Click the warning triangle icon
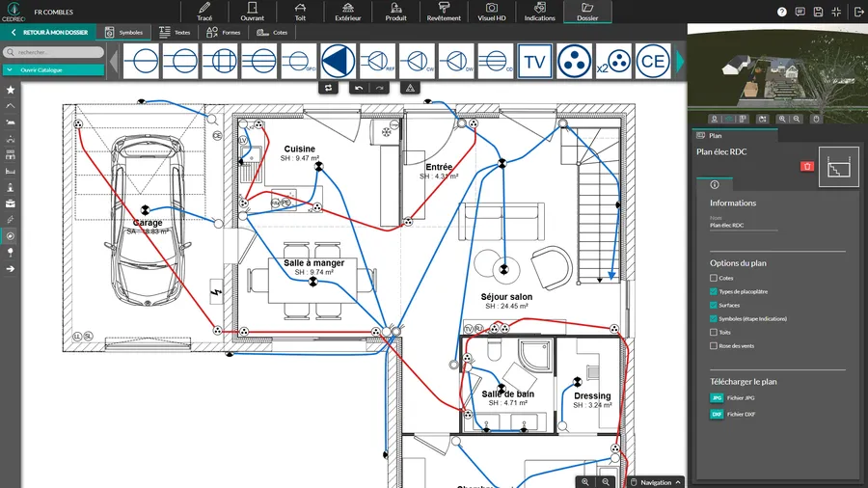Image resolution: width=868 pixels, height=488 pixels. (x=410, y=88)
